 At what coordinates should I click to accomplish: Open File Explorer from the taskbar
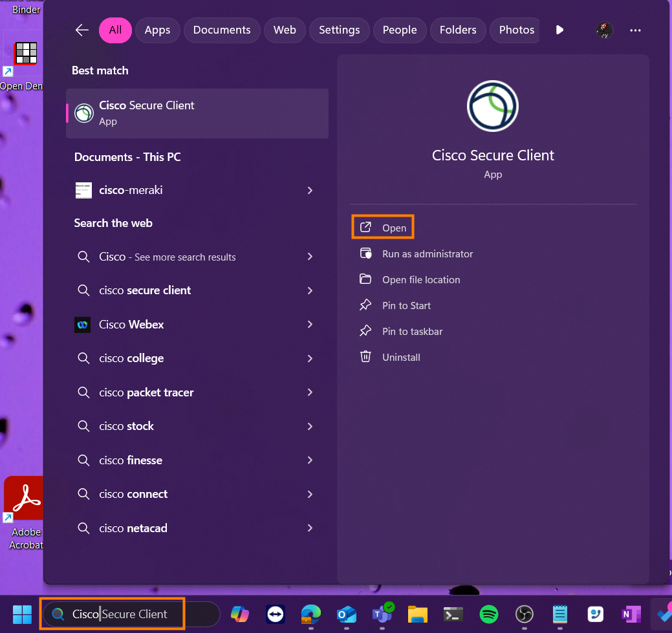coord(417,614)
